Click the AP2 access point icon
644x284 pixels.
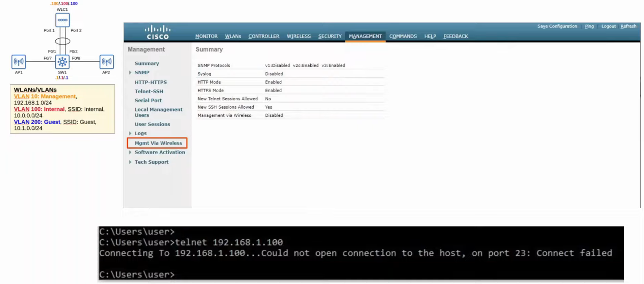click(107, 62)
